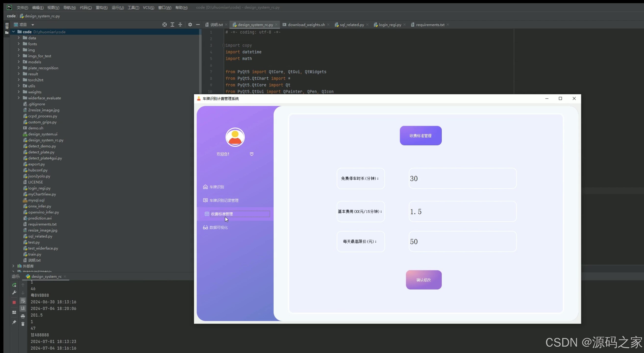Image resolution: width=644 pixels, height=353 pixels.
Task: Fold the import block at line 3
Action: point(224,46)
